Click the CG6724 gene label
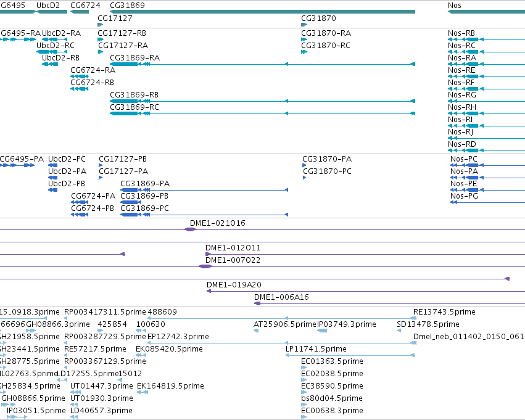 85,6
